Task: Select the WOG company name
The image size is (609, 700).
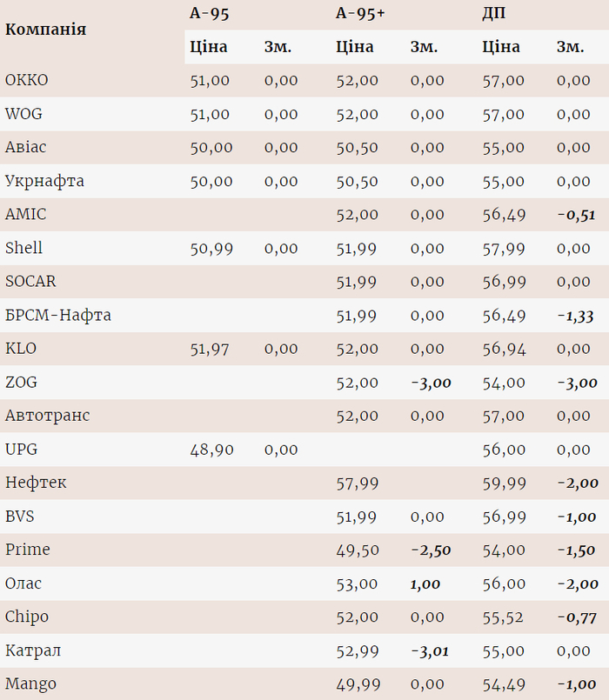Action: [23, 114]
